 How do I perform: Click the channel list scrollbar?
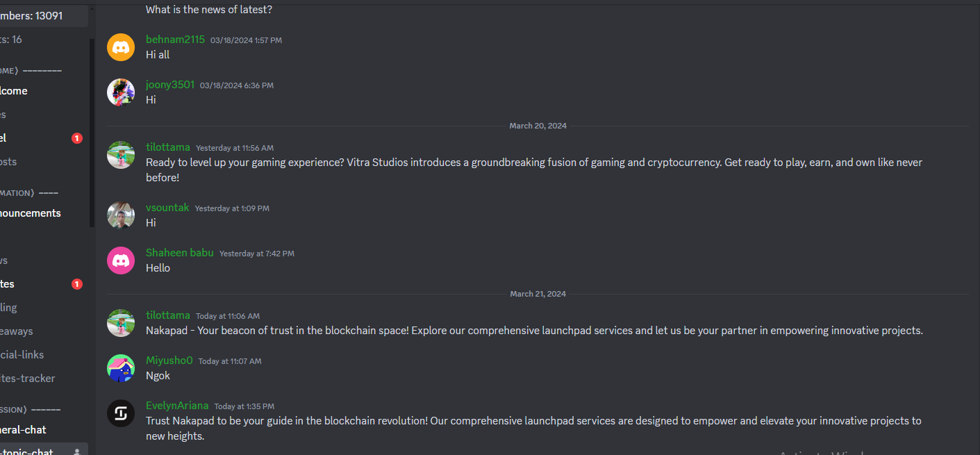[92, 132]
